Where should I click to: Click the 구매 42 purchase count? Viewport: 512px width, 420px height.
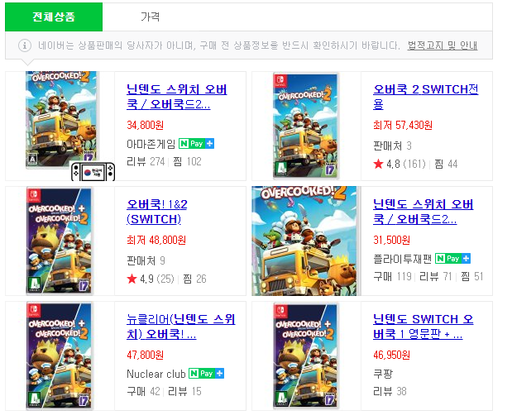pos(143,391)
